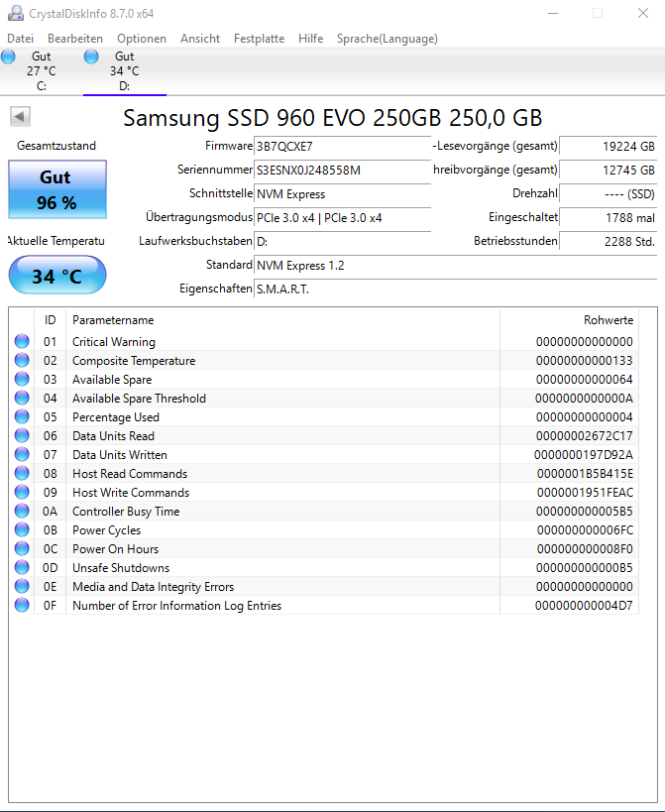Switch to the D: drive tab at 34 °C

125,71
